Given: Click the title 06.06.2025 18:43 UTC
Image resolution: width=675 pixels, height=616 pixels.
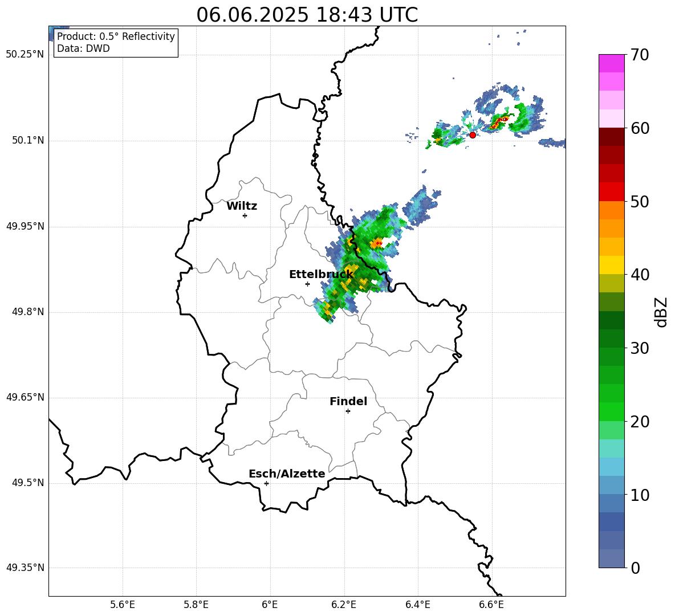Looking at the screenshot, I should click(307, 15).
